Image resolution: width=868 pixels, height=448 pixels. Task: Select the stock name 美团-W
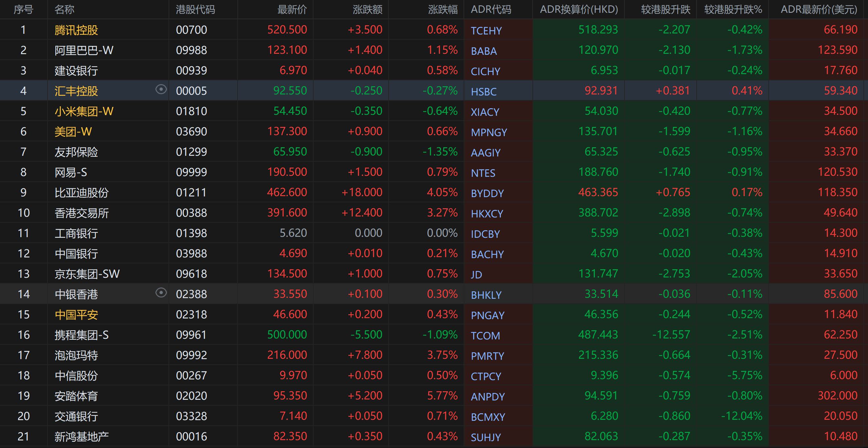click(73, 132)
